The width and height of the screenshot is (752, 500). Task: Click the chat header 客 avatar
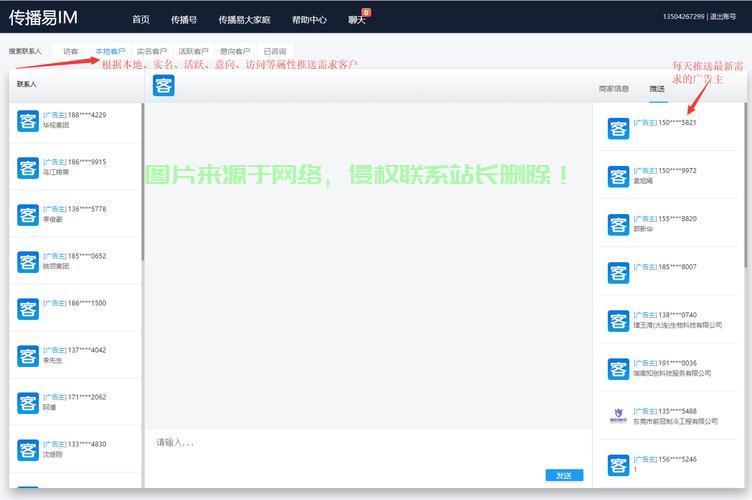click(x=164, y=85)
